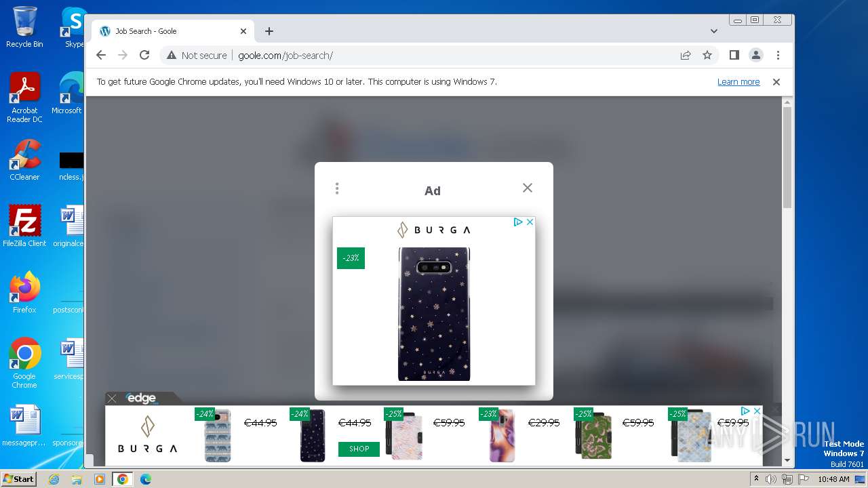Show hidden system tray icons
The image size is (868, 488).
pos(756,479)
